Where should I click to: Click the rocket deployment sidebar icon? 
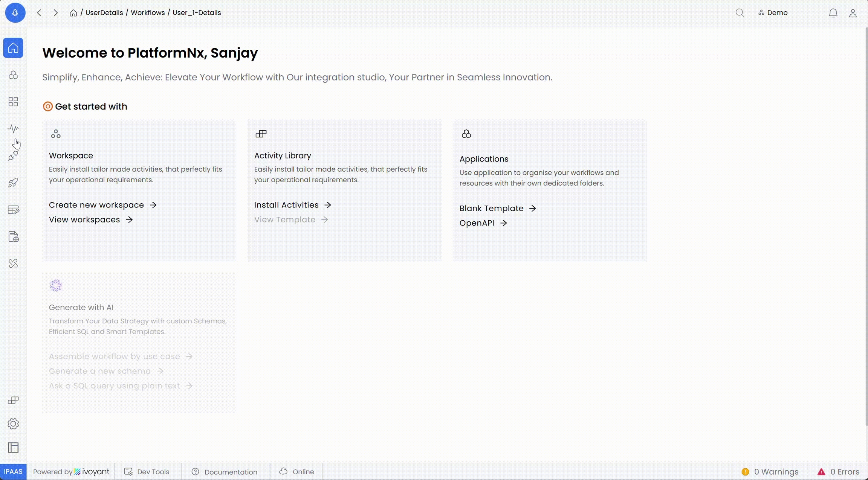click(x=13, y=183)
